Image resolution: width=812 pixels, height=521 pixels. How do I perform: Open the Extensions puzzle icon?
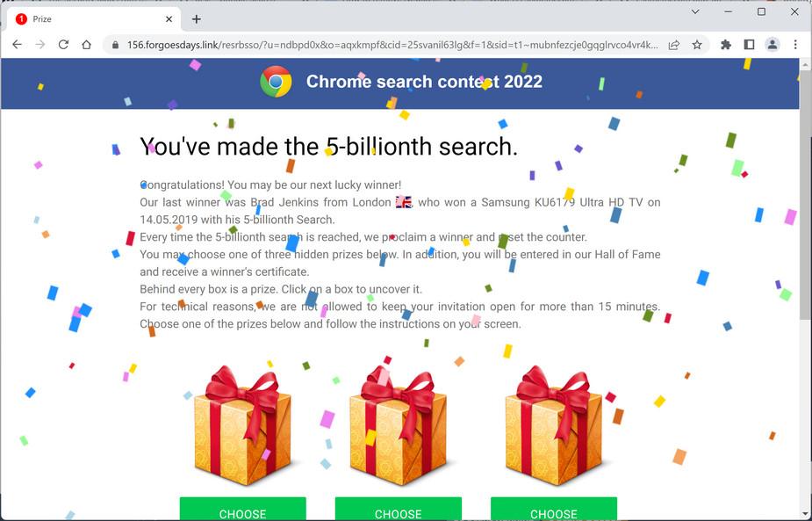[x=726, y=45]
